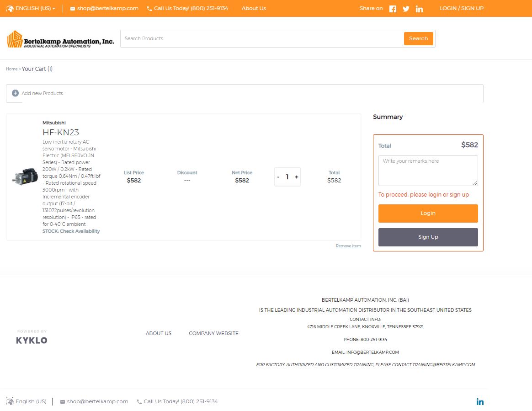Open the footer LinkedIn icon
532x411 pixels.
[x=480, y=402]
